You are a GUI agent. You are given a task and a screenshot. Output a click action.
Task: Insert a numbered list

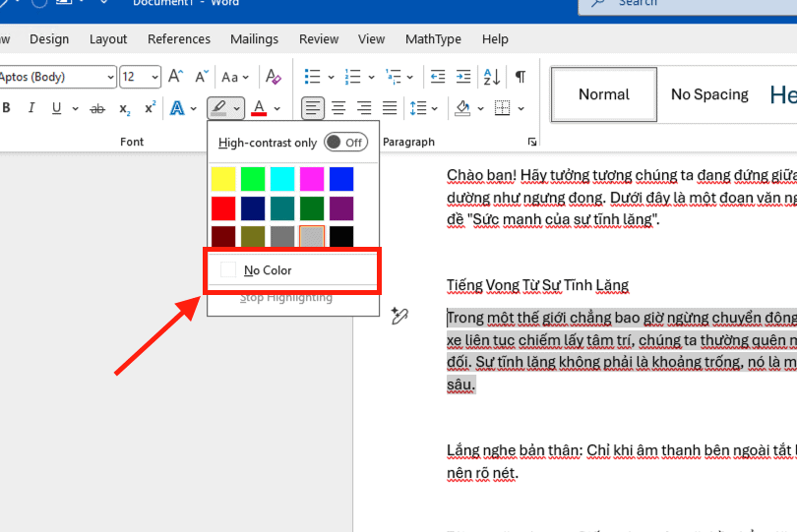(x=352, y=77)
